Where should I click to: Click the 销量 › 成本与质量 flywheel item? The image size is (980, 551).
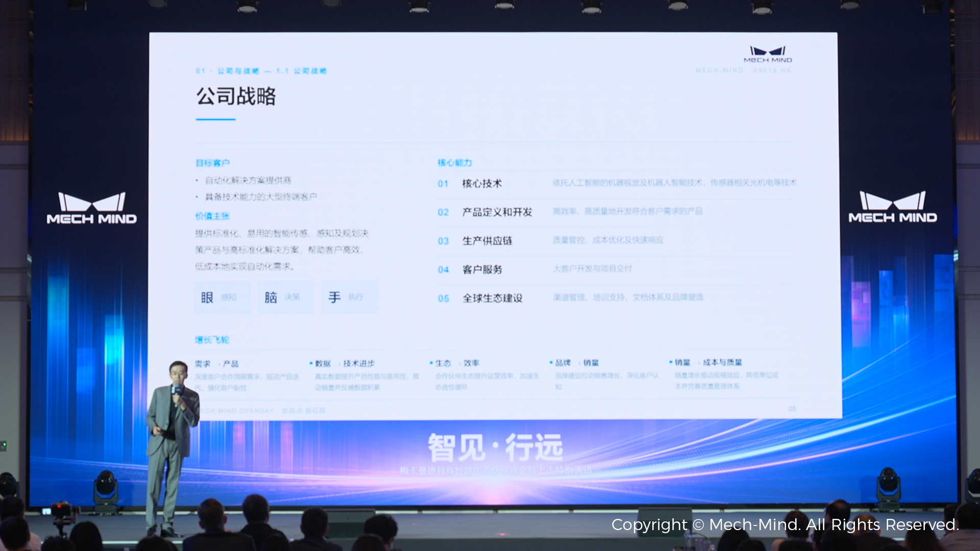[x=724, y=374]
